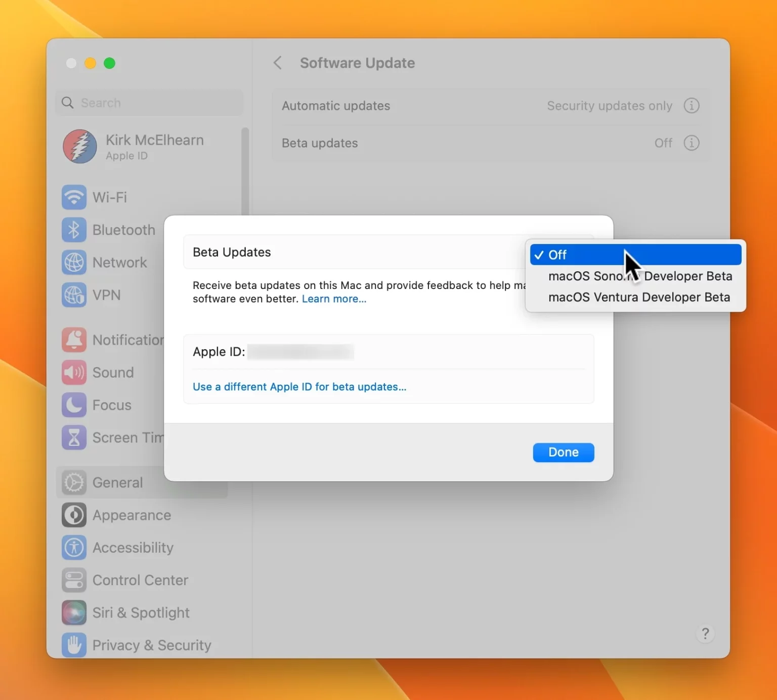Click the Bluetooth label in sidebar
The height and width of the screenshot is (700, 777).
124,230
